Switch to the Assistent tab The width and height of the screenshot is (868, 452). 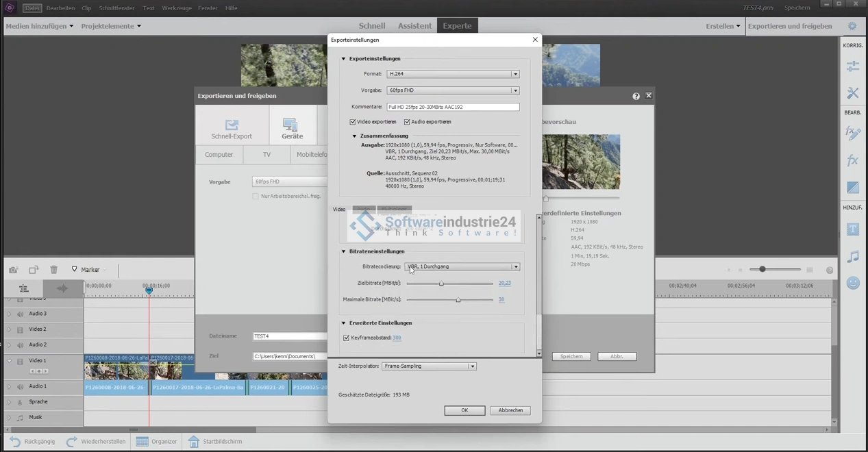(414, 26)
